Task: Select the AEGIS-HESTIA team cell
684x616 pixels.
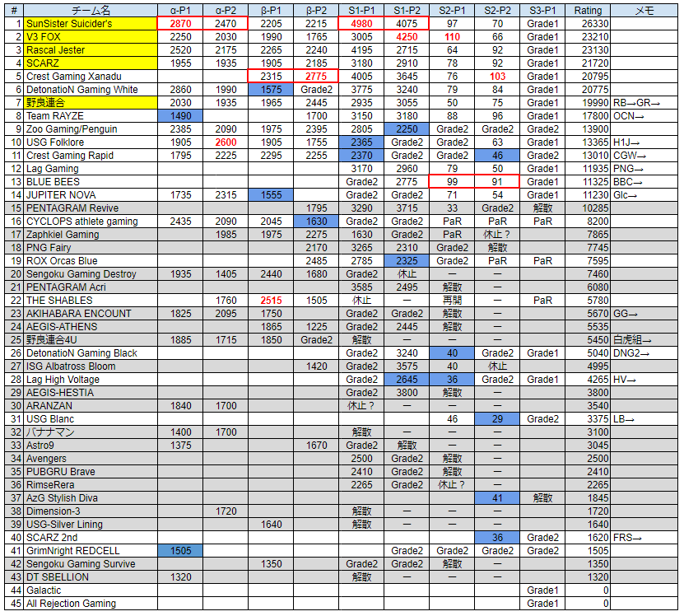Action: [91, 393]
